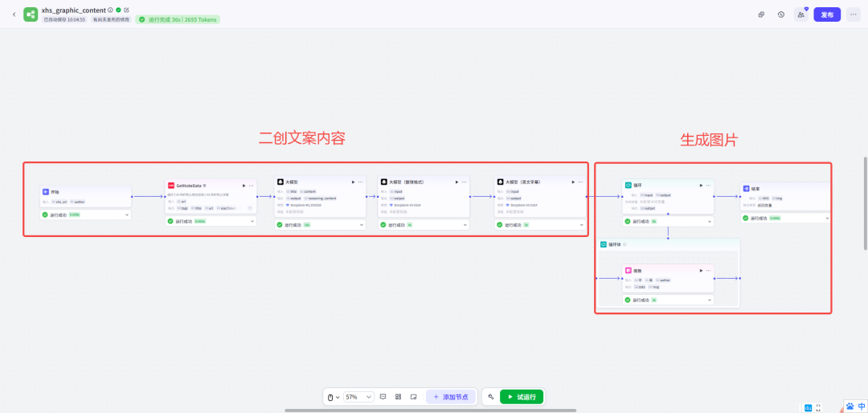Viewport: 868px width, 413px height.
Task: Open 大模型（英文字幕）node more menu
Action: coord(581,182)
